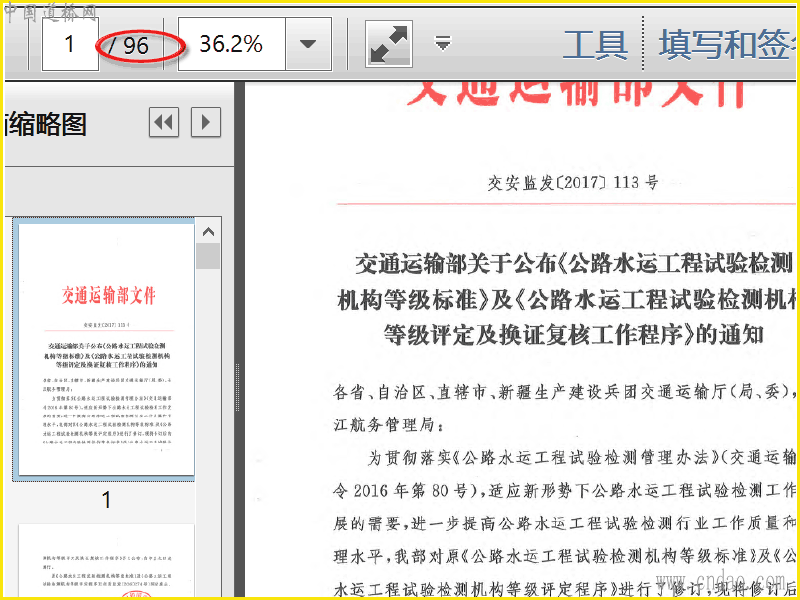The height and width of the screenshot is (600, 800).
Task: Open the 工具 (Tools) panel
Action: [x=595, y=45]
